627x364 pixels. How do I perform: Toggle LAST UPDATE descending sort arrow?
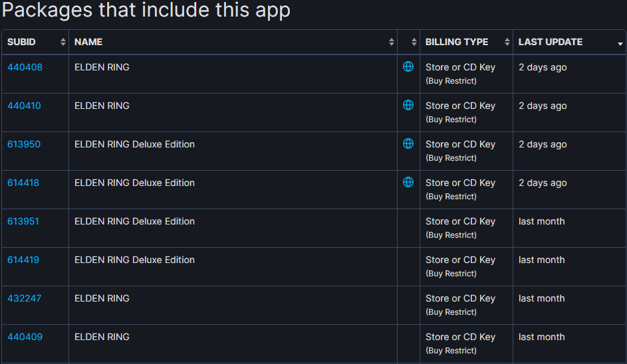pyautogui.click(x=620, y=44)
